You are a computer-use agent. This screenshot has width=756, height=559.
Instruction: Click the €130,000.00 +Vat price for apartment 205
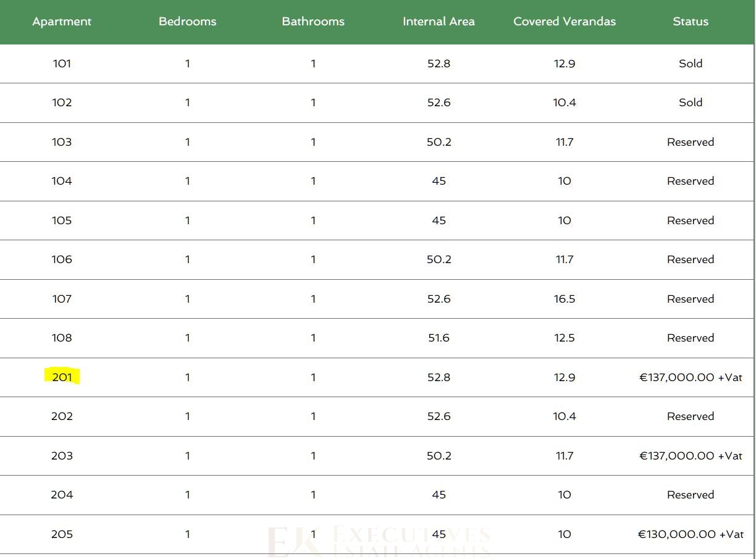pos(691,534)
